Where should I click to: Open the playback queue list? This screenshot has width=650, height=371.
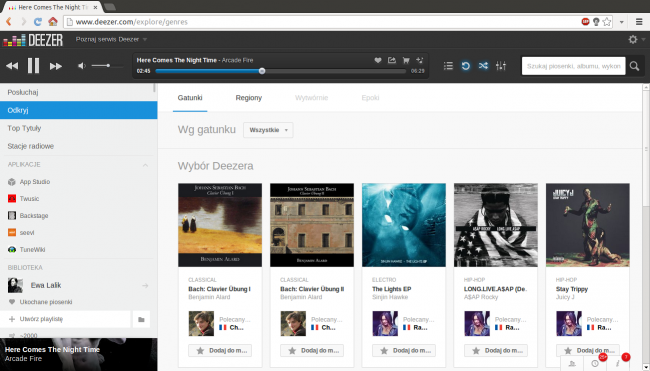pyautogui.click(x=448, y=65)
